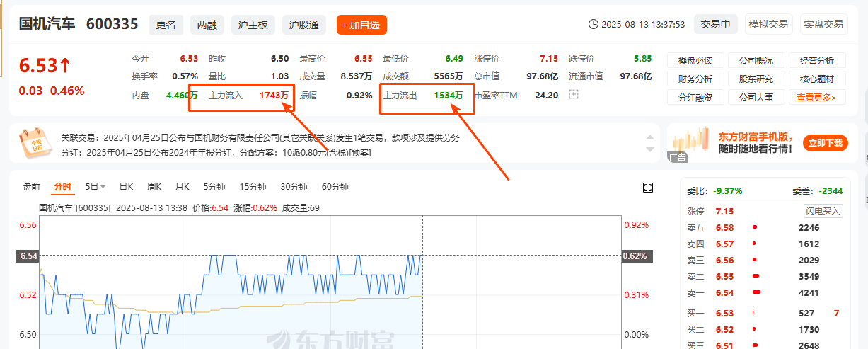Click the 卖二 price 6.55
The width and height of the screenshot is (868, 349).
tap(724, 277)
